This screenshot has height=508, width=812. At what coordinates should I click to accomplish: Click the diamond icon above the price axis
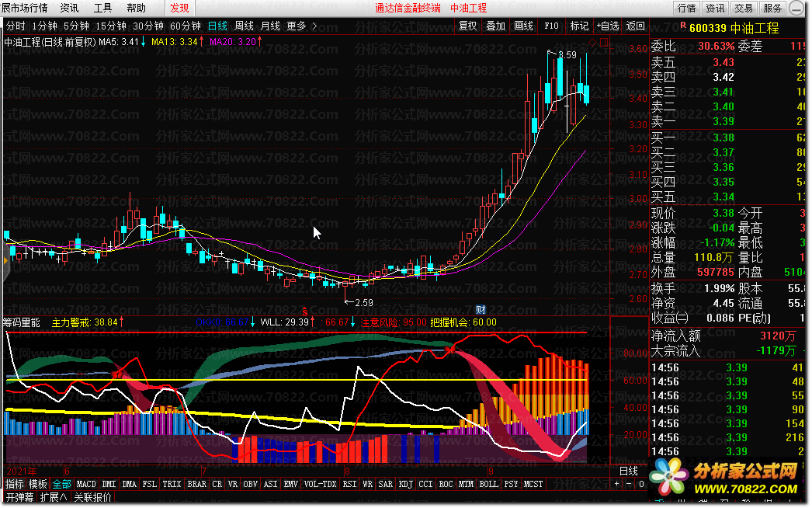[592, 42]
